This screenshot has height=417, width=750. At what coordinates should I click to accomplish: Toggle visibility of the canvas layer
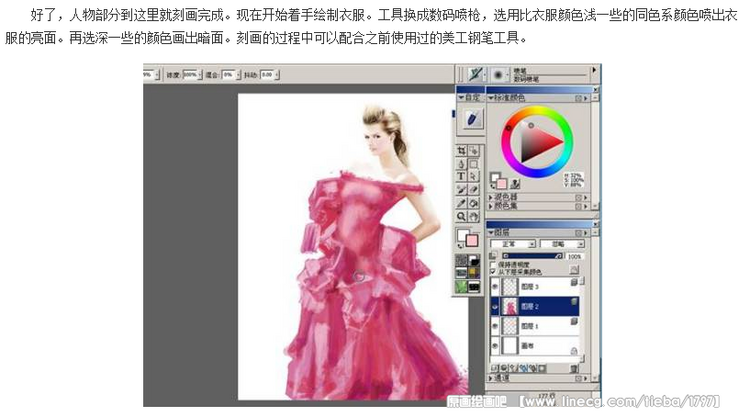point(495,345)
